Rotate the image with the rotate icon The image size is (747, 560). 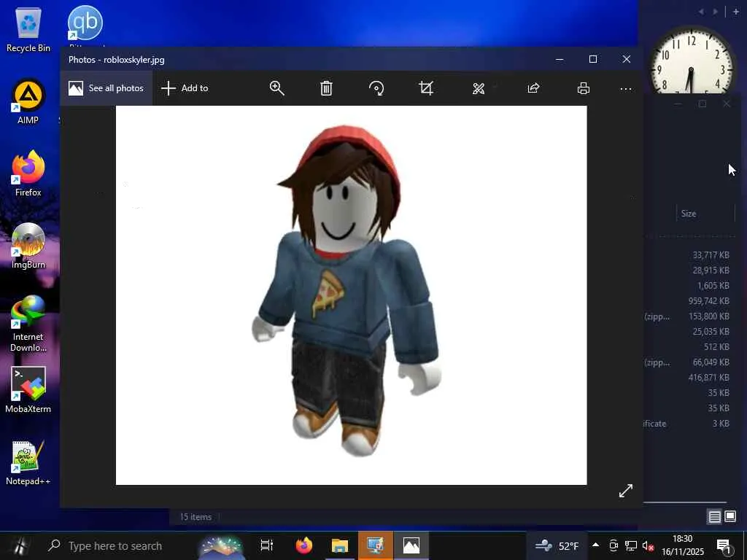[x=376, y=88]
